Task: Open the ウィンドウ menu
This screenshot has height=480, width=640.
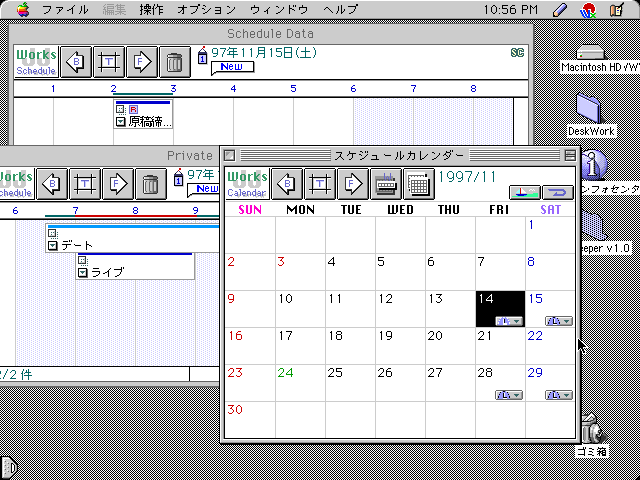Action: click(x=279, y=9)
